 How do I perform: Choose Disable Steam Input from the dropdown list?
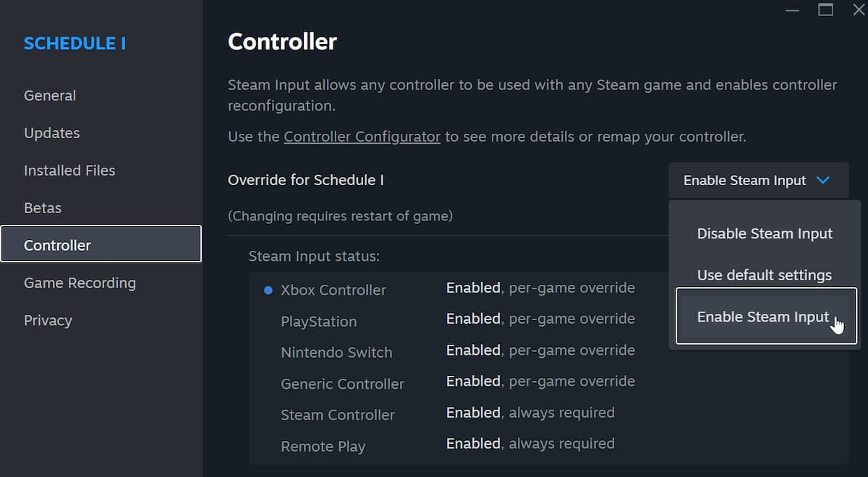coord(765,233)
